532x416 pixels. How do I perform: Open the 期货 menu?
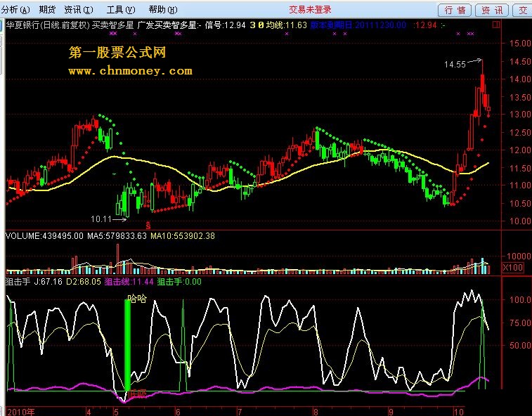click(x=47, y=10)
